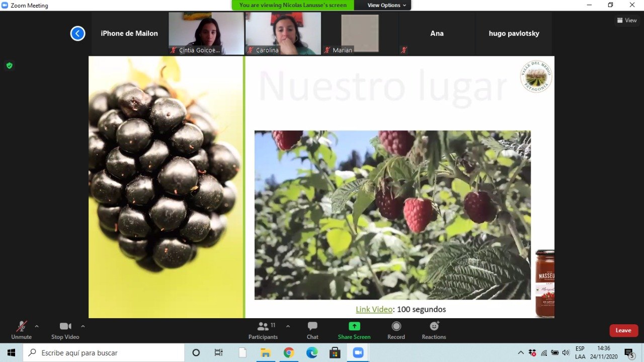Go back with the blue arrow button
Image resolution: width=644 pixels, height=362 pixels.
coord(77,34)
